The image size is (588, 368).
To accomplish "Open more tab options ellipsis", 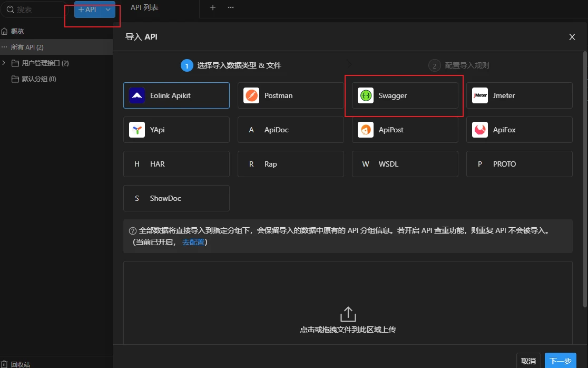I will click(x=231, y=7).
